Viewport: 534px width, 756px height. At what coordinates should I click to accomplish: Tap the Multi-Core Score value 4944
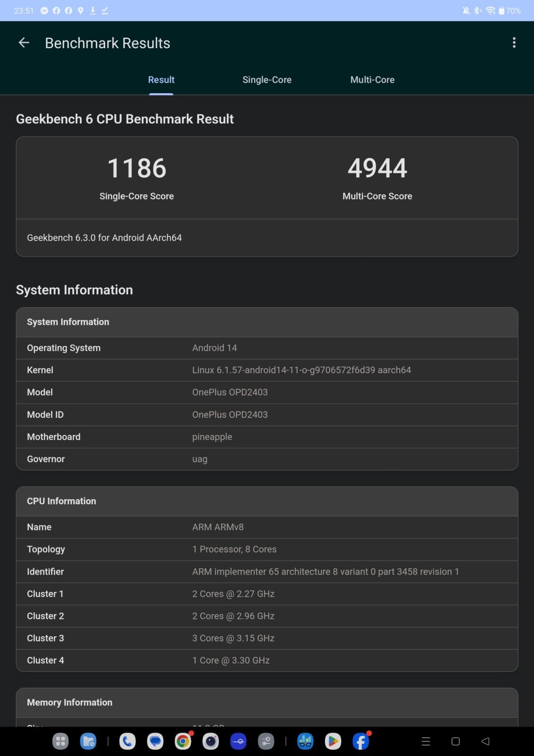(x=377, y=168)
